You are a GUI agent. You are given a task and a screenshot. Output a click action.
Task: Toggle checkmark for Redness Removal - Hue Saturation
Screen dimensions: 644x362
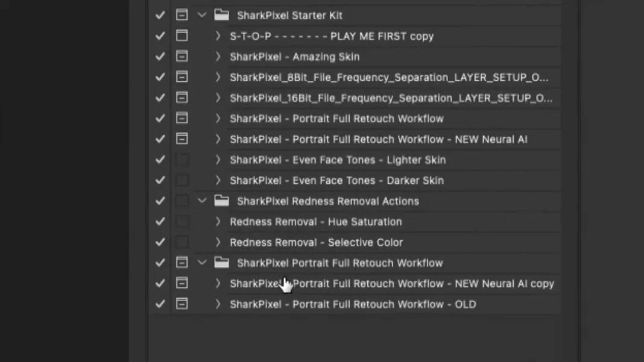coord(160,221)
